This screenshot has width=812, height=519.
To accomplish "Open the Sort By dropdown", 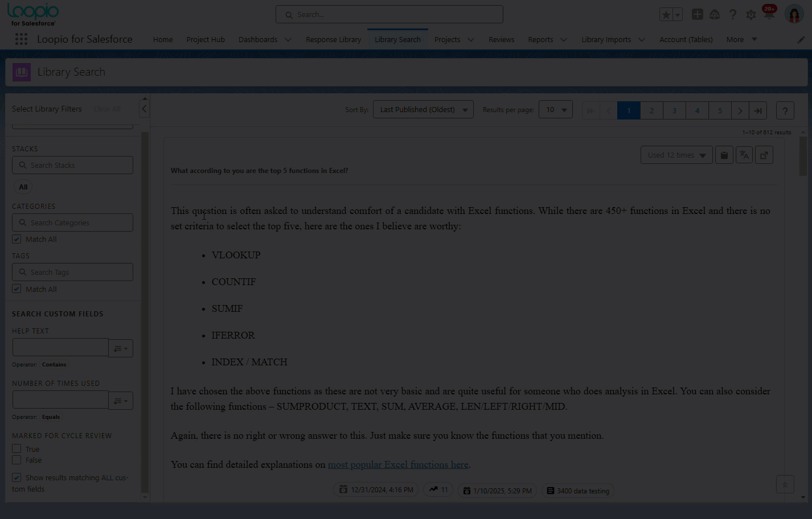I will [x=423, y=109].
